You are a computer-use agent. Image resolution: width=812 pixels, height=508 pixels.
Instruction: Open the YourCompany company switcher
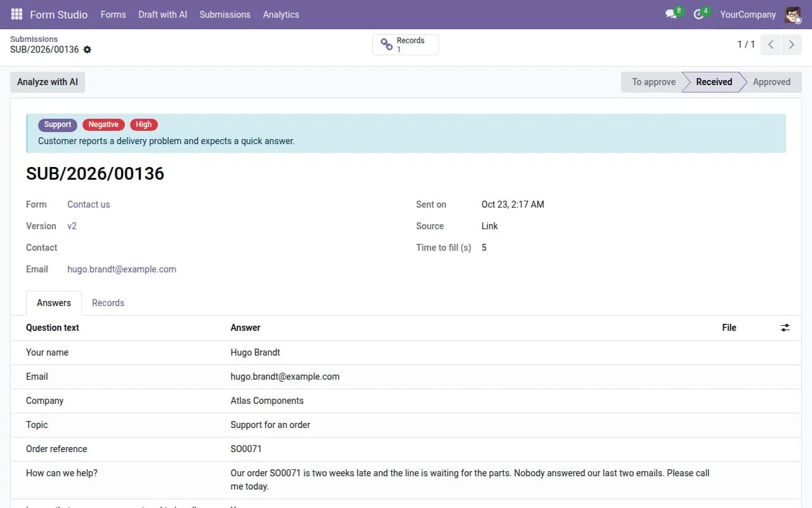tap(748, 14)
